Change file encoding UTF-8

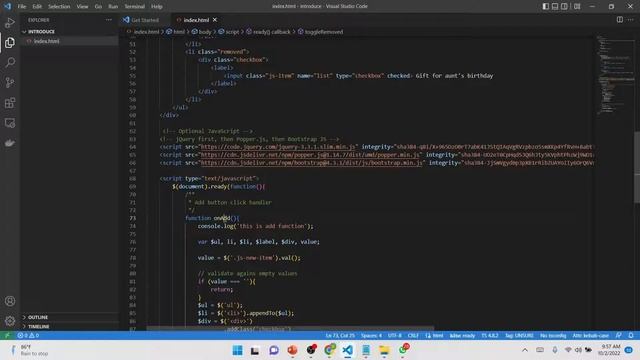click(x=395, y=336)
